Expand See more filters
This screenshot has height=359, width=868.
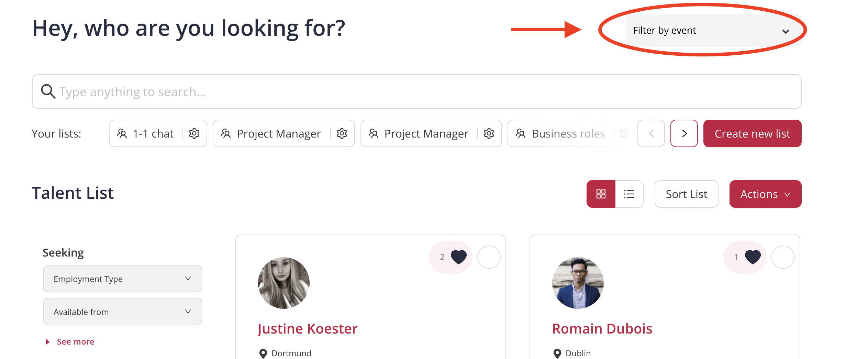(x=70, y=341)
